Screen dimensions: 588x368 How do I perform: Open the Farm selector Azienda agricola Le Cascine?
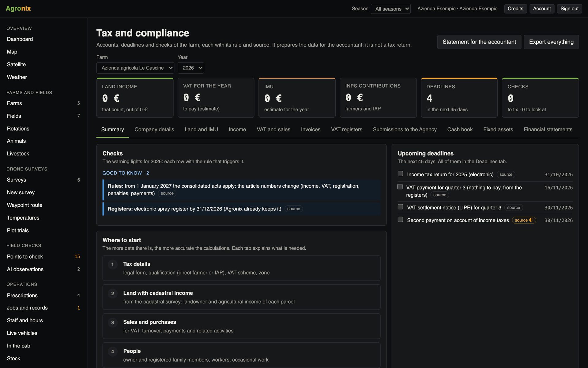tap(135, 68)
